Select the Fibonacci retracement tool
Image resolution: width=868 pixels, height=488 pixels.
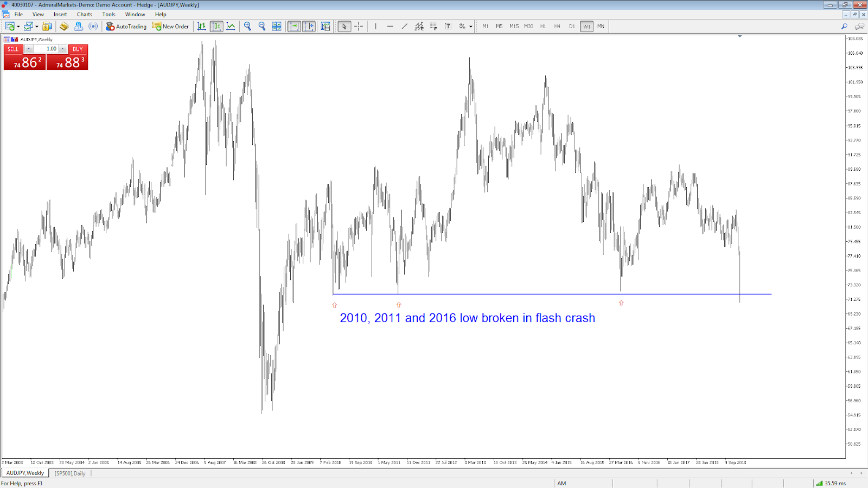pos(433,26)
